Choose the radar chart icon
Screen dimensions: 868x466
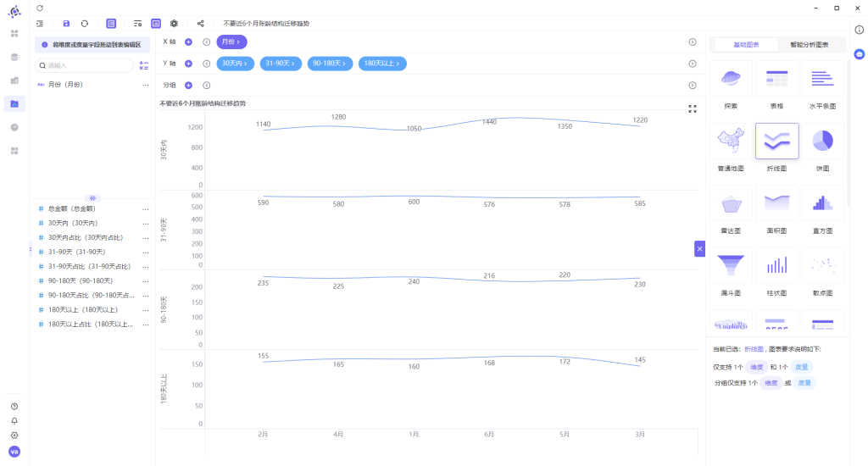pyautogui.click(x=731, y=203)
